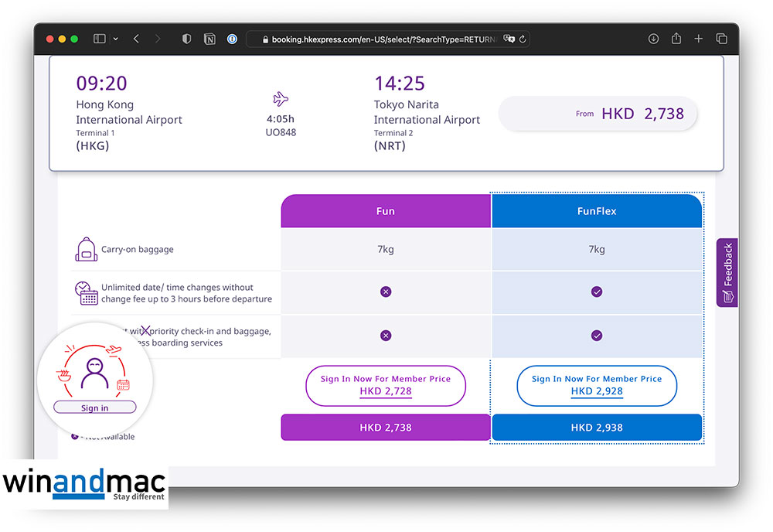Click the translate icon in address bar
773x532 pixels.
click(509, 39)
